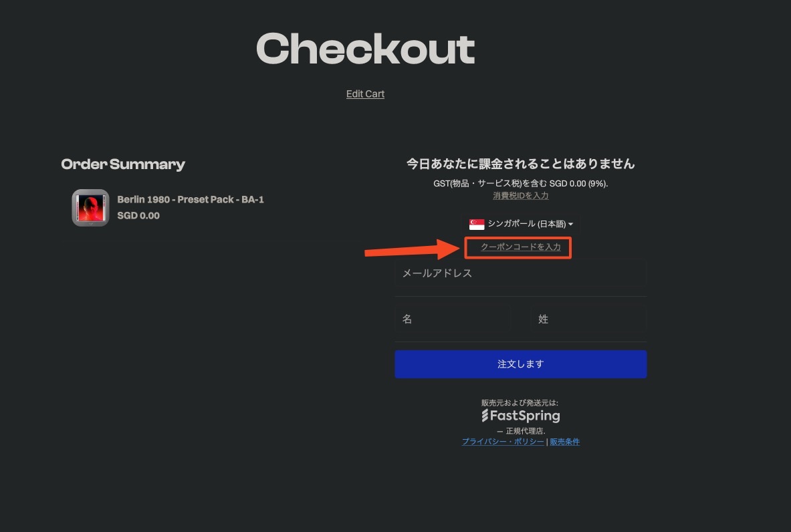Click into the 名 first name field
Viewport: 791px width, 532px height.
coord(452,319)
